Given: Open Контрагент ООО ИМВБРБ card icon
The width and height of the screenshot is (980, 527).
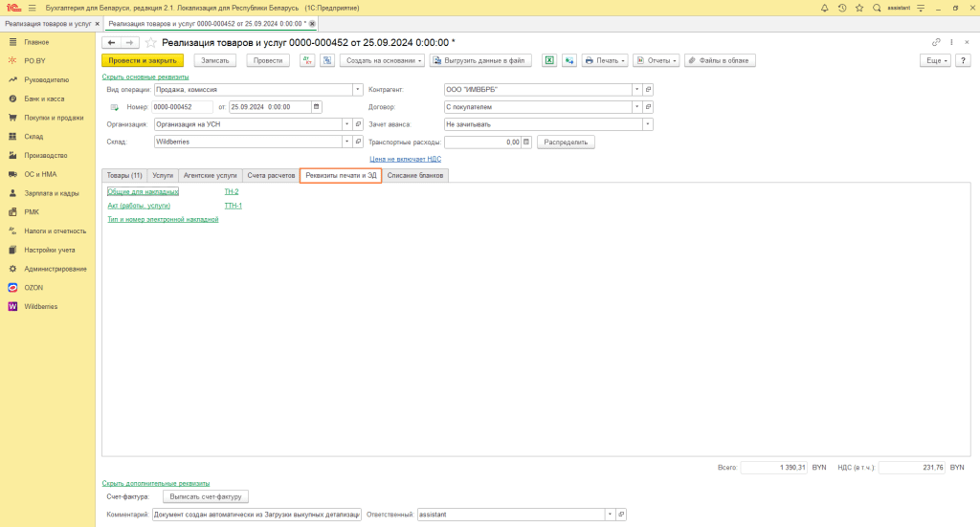Looking at the screenshot, I should click(648, 89).
